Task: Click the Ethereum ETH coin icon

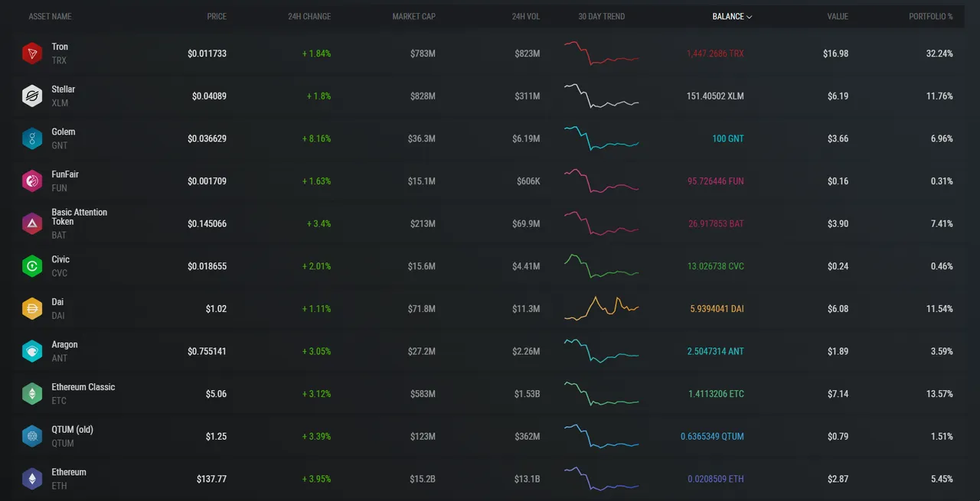Action: tap(31, 479)
